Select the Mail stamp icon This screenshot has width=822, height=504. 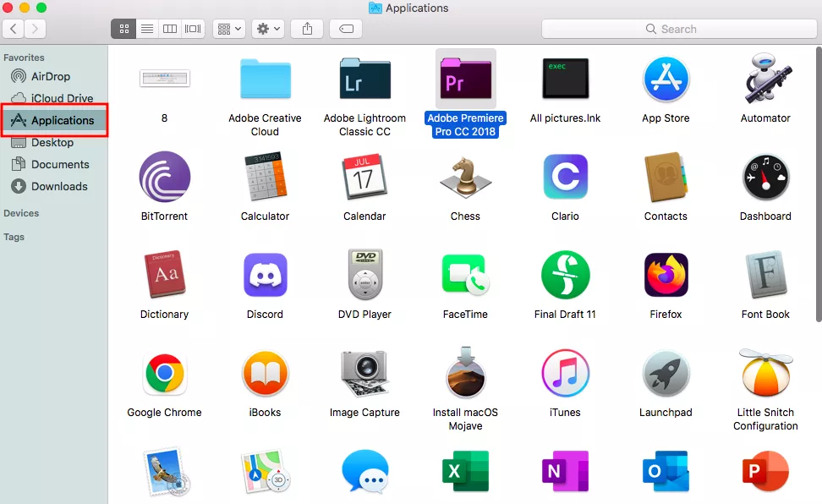167,472
